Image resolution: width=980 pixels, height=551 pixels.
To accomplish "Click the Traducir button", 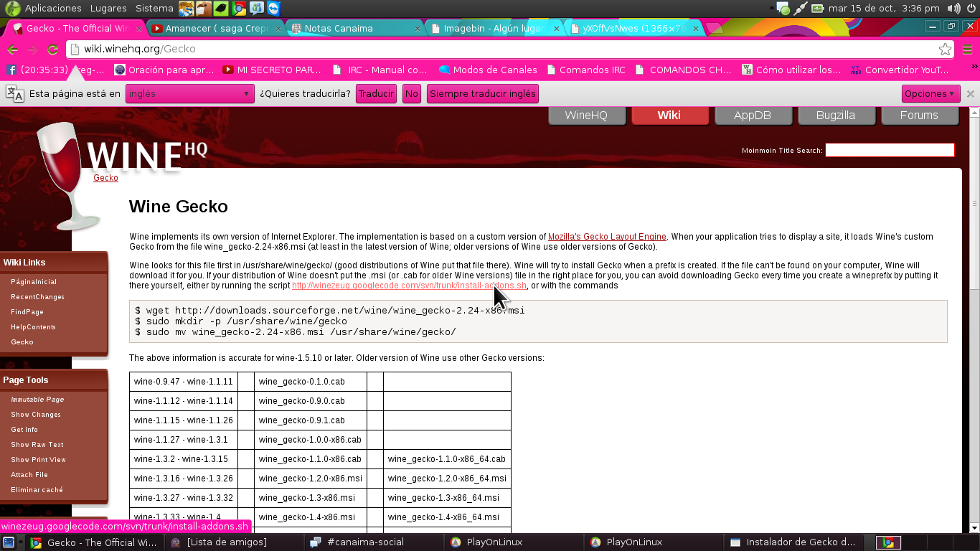I will tap(376, 93).
